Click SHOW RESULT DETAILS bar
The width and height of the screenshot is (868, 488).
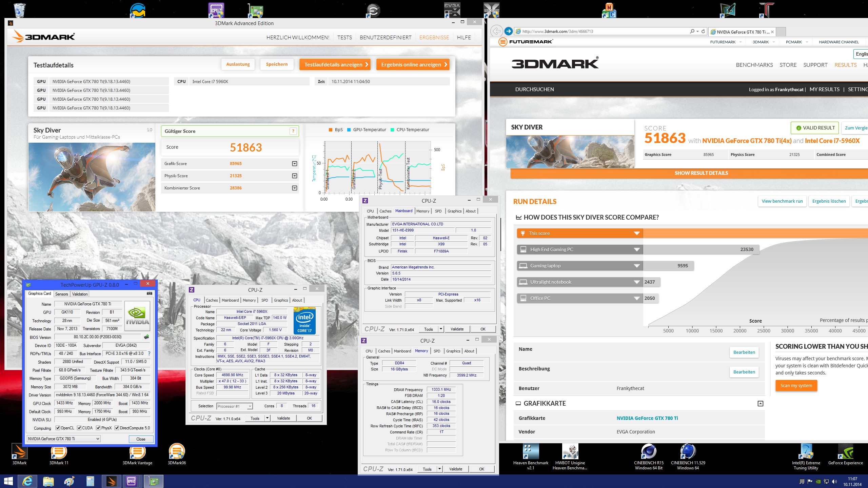coord(689,173)
